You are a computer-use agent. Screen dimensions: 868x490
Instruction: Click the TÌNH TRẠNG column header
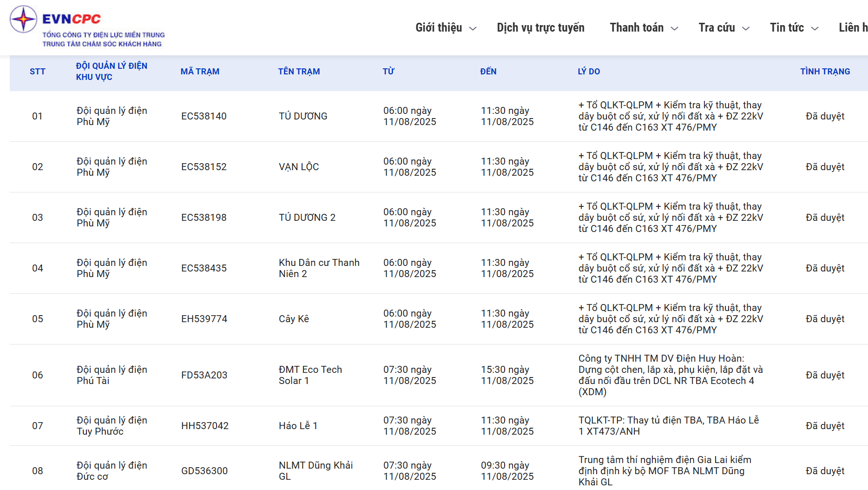click(x=825, y=72)
